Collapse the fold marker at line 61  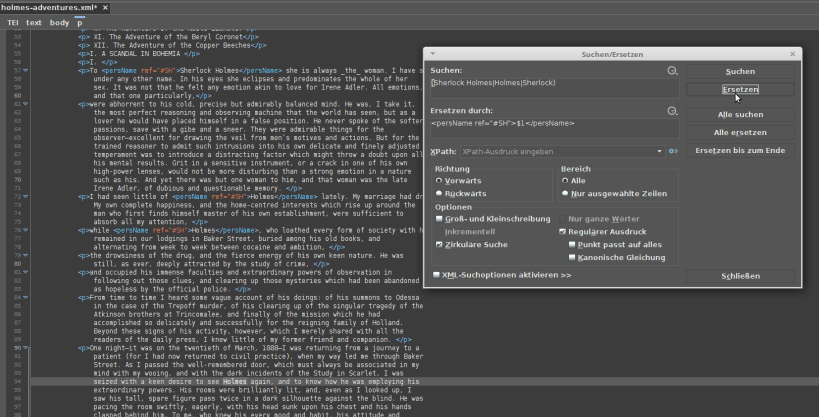[x=25, y=103]
